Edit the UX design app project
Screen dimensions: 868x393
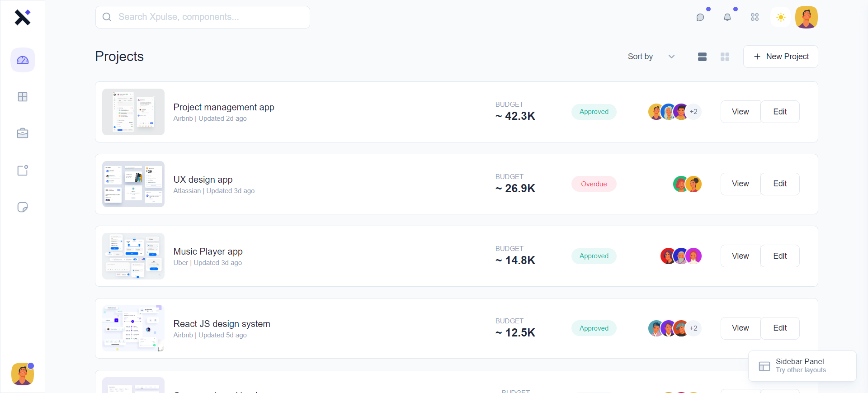click(780, 184)
